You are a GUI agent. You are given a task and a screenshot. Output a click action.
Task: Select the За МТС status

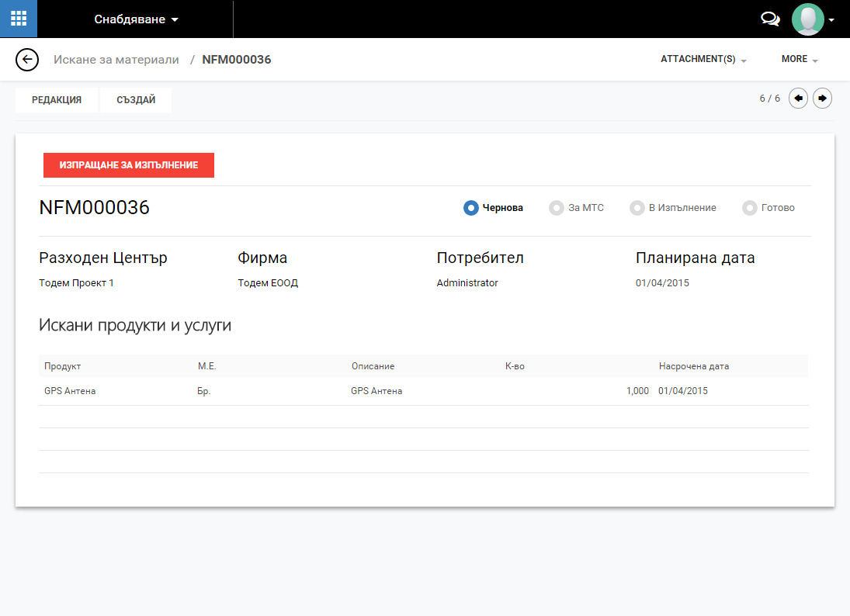point(576,208)
